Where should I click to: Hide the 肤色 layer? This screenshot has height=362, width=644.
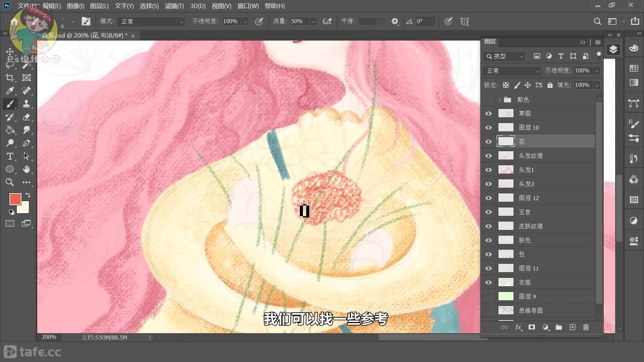[x=488, y=240]
